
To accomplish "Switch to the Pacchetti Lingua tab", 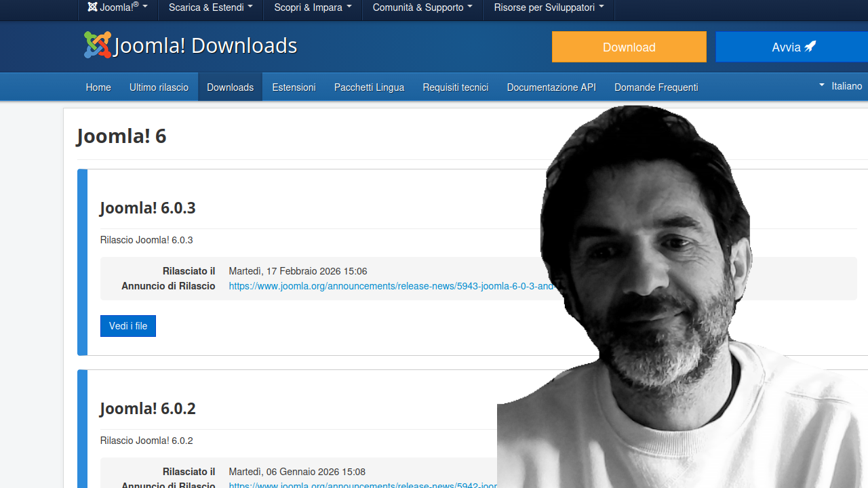I will click(x=369, y=87).
